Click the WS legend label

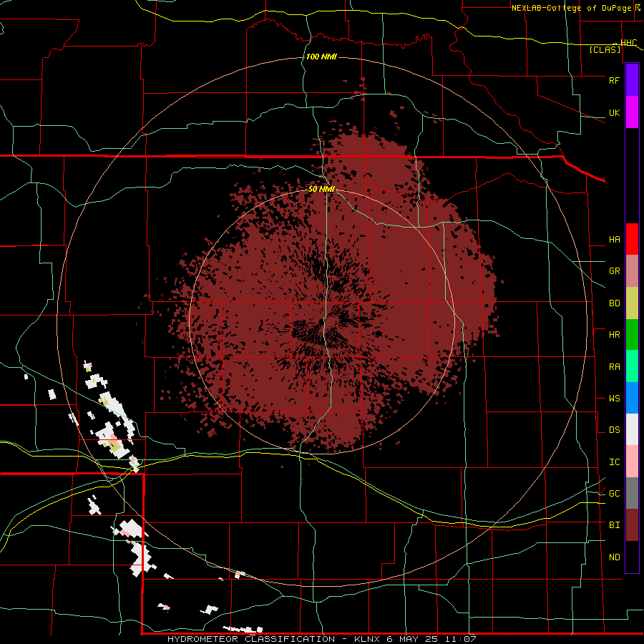pos(614,398)
